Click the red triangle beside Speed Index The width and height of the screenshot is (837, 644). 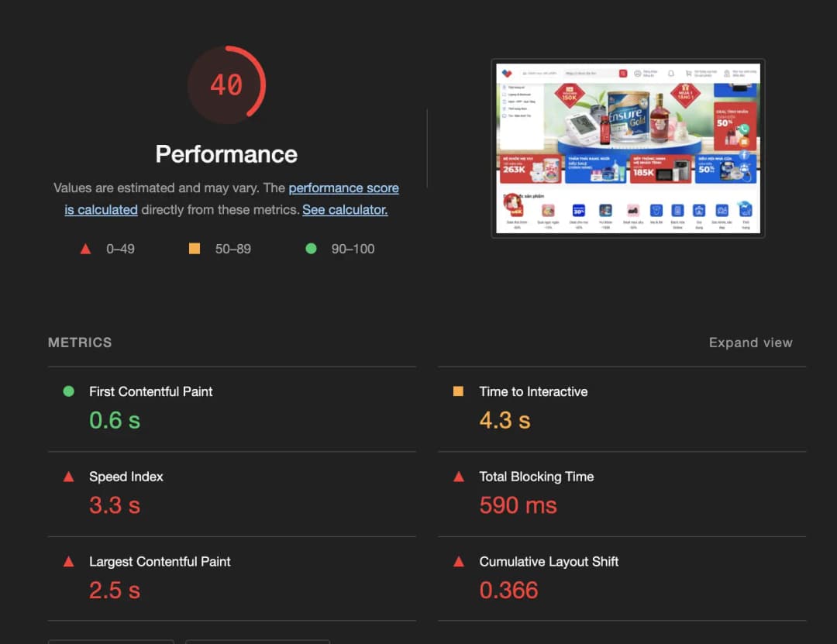(68, 477)
